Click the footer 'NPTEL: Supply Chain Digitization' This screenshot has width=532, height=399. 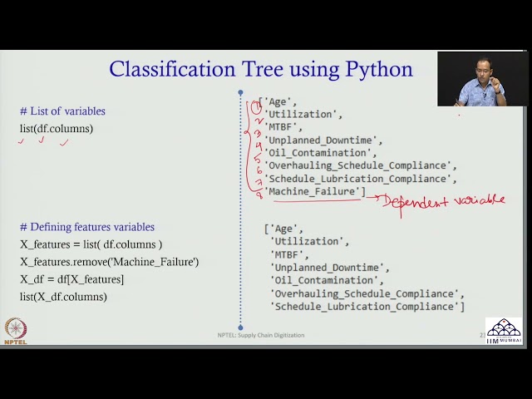pyautogui.click(x=261, y=335)
